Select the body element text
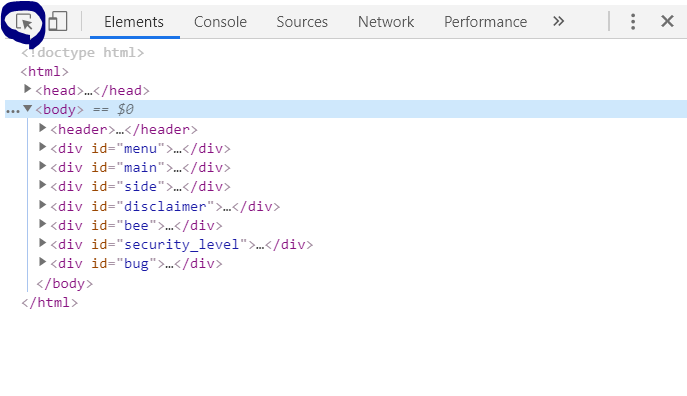This screenshot has height=396, width=687. (60, 110)
